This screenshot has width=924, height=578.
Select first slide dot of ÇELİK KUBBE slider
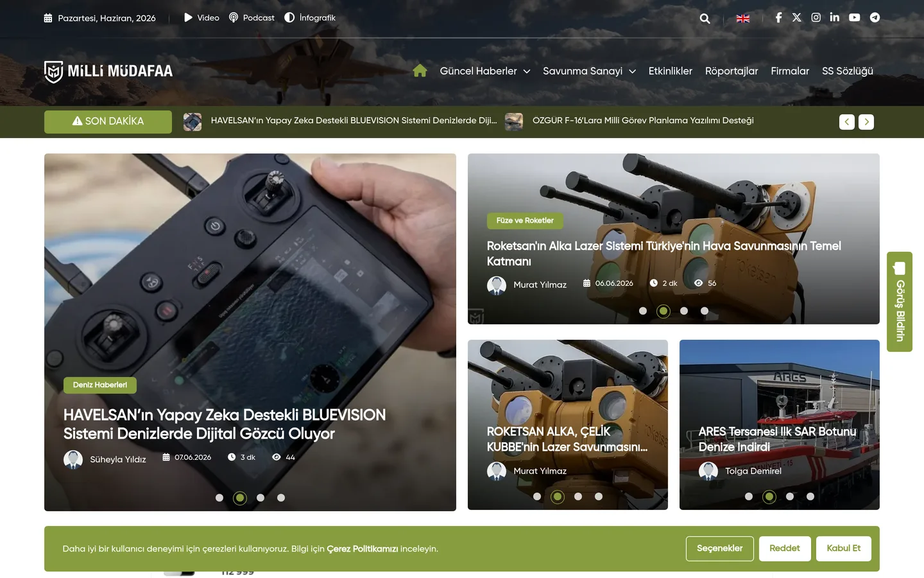click(537, 496)
